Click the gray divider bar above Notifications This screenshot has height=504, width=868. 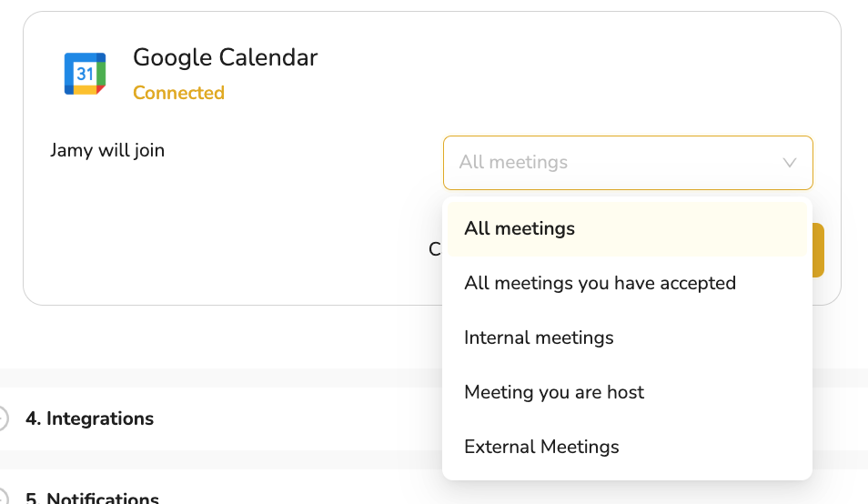[x=221, y=459]
